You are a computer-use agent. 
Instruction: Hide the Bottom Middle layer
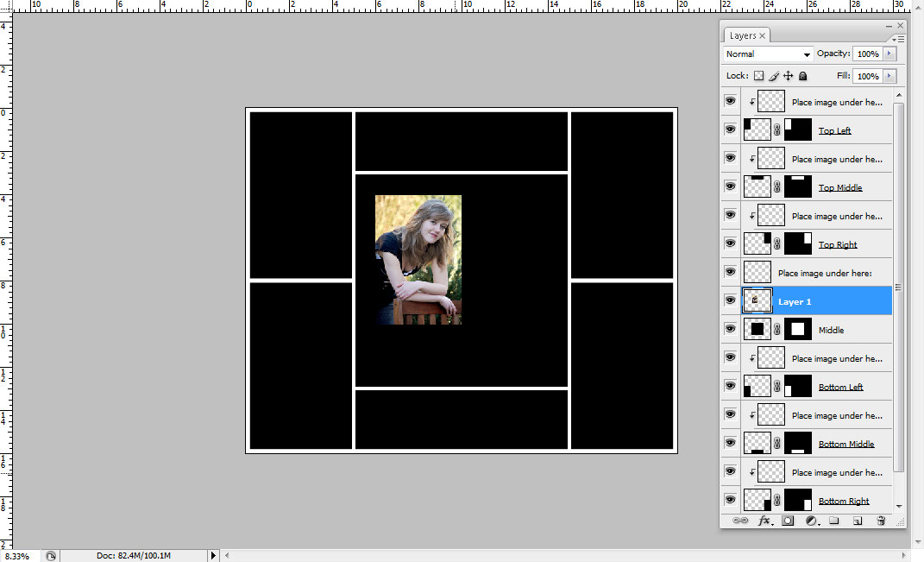730,443
